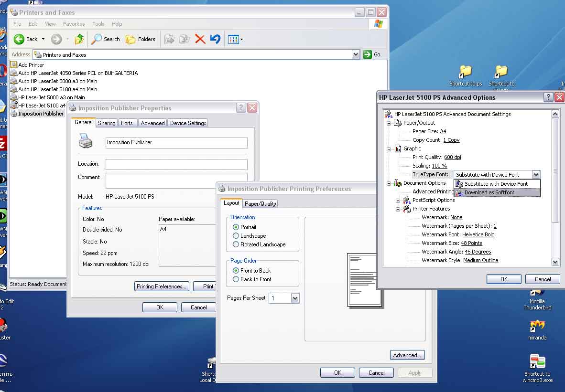Collapse the Paper/Output tree node
Screen dimensions: 565x392
(x=389, y=123)
